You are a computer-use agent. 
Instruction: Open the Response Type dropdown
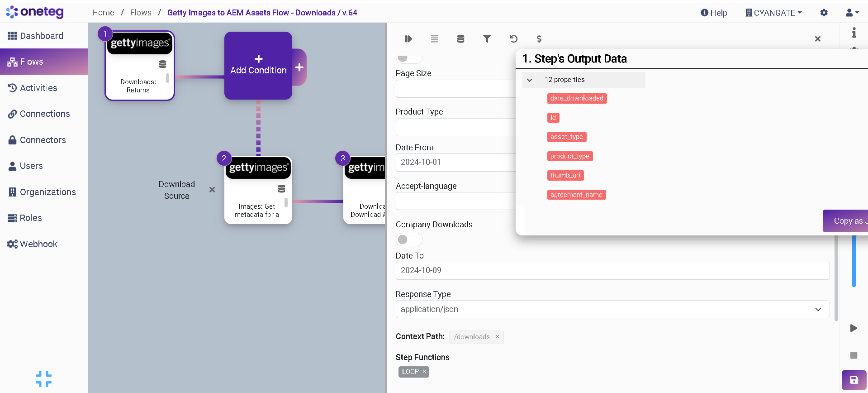click(612, 309)
